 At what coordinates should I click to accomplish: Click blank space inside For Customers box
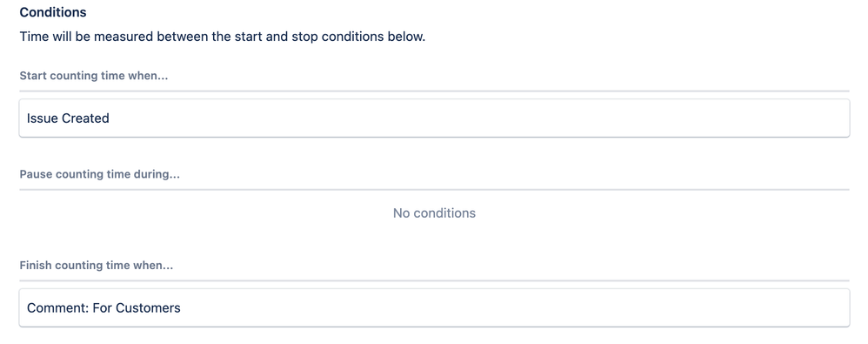tap(515, 307)
